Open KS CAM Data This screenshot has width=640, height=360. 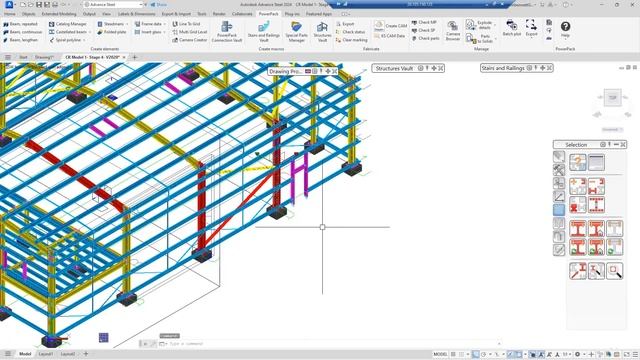[x=390, y=36]
